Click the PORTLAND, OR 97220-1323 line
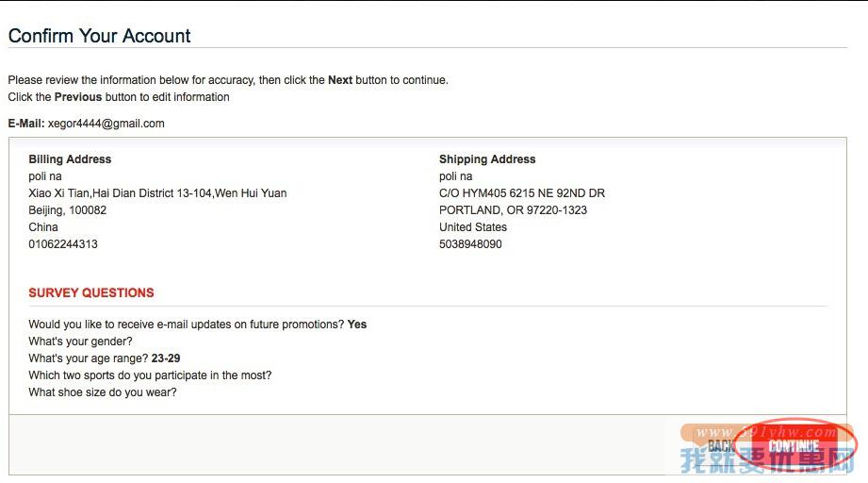The height and width of the screenshot is (483, 868). point(513,210)
